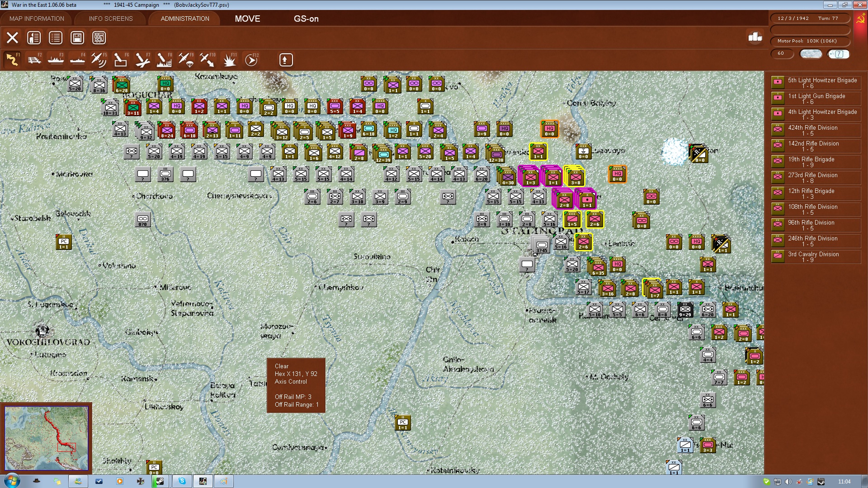Viewport: 868px width, 488px height.
Task: Select the F8 Bomb City mode icon
Action: coord(164,60)
